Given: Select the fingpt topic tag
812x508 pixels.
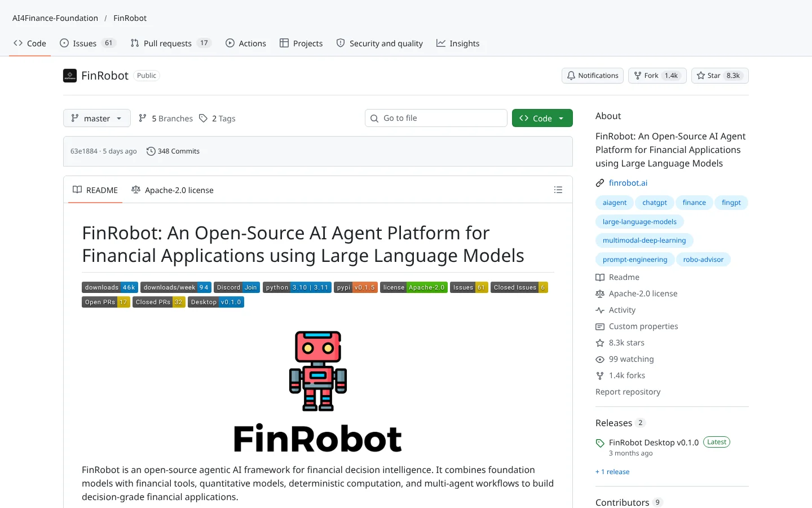Looking at the screenshot, I should [x=731, y=203].
